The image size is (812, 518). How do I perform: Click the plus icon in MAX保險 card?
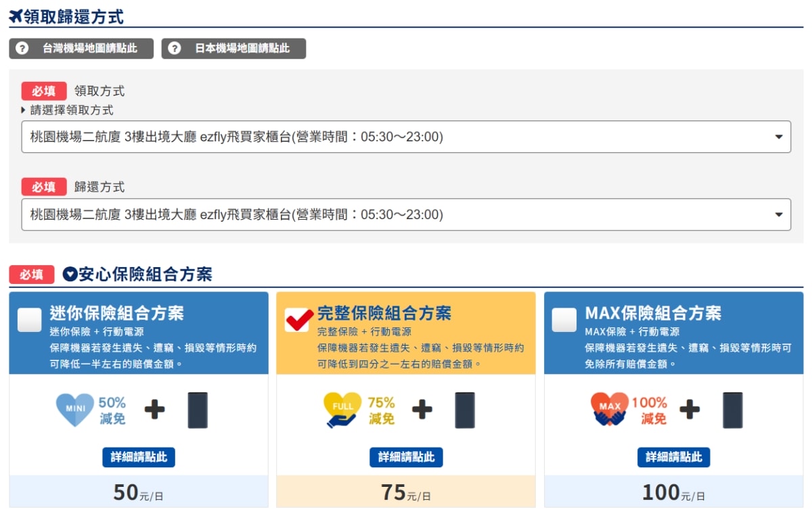(x=690, y=409)
